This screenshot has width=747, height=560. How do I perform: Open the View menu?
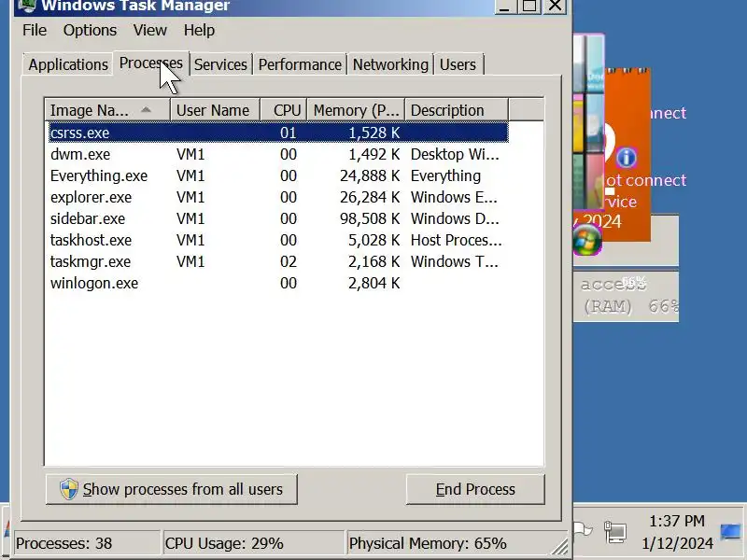150,30
